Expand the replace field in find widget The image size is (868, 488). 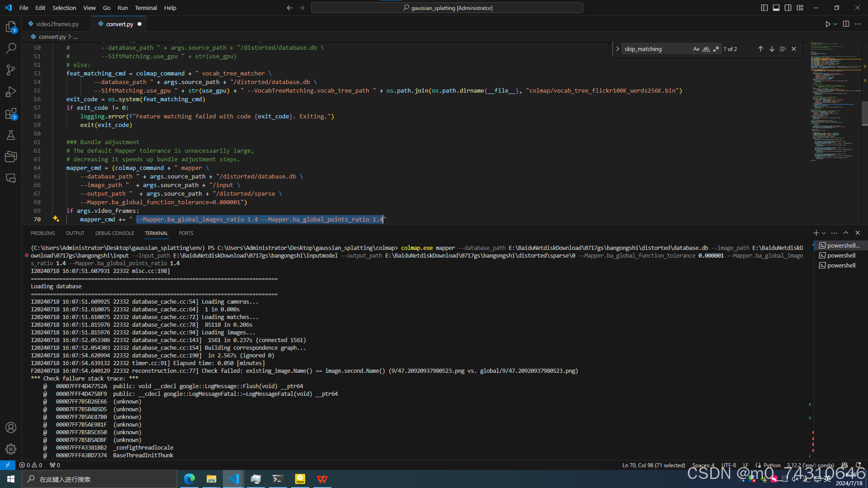618,49
